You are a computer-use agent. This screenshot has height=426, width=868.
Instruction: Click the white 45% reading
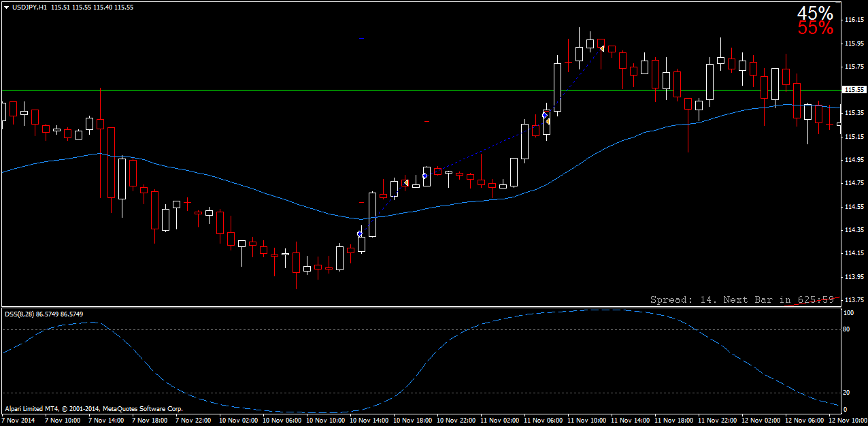point(815,13)
